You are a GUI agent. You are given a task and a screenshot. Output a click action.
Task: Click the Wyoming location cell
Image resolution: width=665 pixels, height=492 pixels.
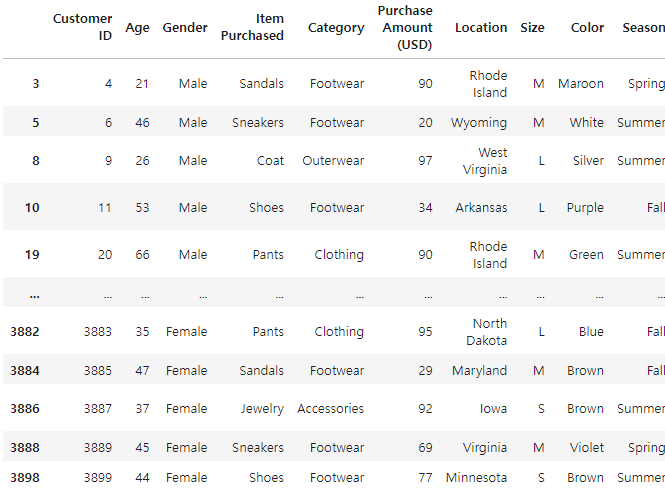pos(479,123)
